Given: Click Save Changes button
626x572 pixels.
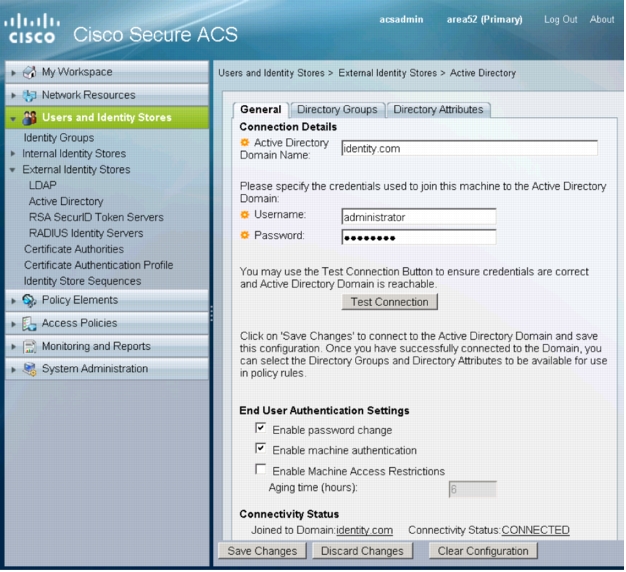Looking at the screenshot, I should [262, 551].
